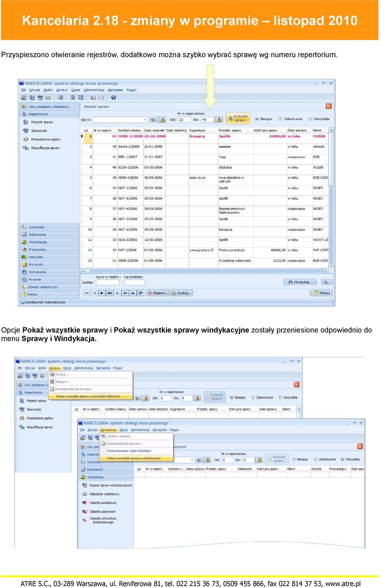Go to first record in Rejestr spraw navigator
The height and width of the screenshot is (588, 381).
(x=87, y=293)
